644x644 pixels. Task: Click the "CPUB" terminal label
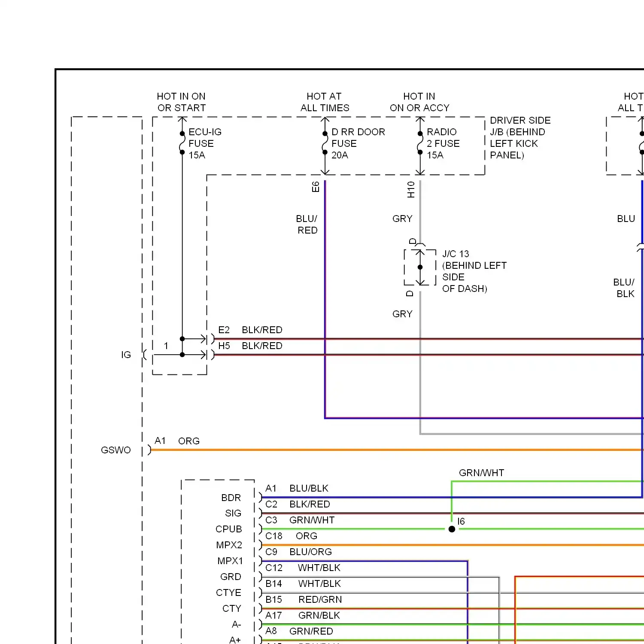[229, 529]
